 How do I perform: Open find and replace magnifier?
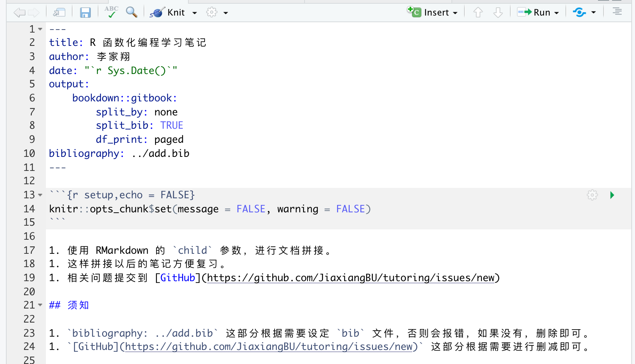tap(131, 12)
